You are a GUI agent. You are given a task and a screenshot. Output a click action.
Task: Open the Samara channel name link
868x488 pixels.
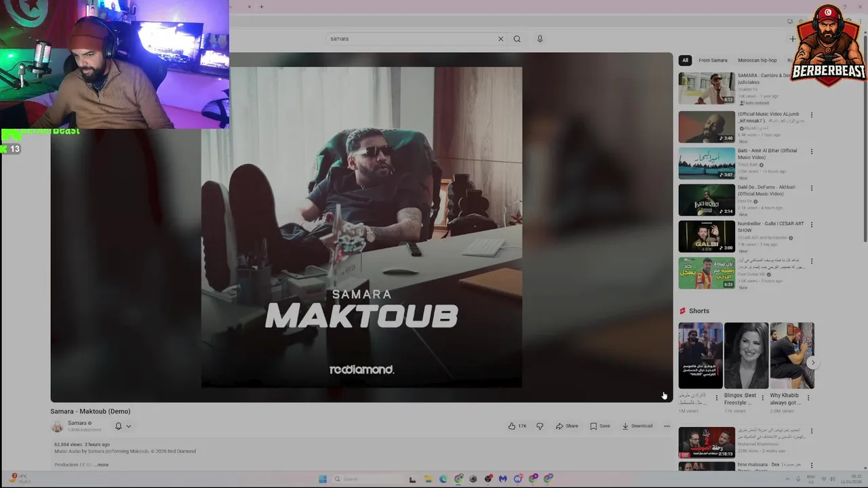(x=77, y=423)
